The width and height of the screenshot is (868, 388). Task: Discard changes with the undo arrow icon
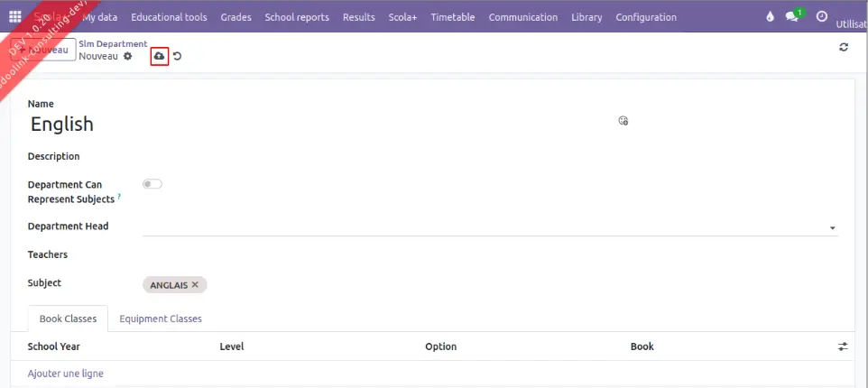177,56
